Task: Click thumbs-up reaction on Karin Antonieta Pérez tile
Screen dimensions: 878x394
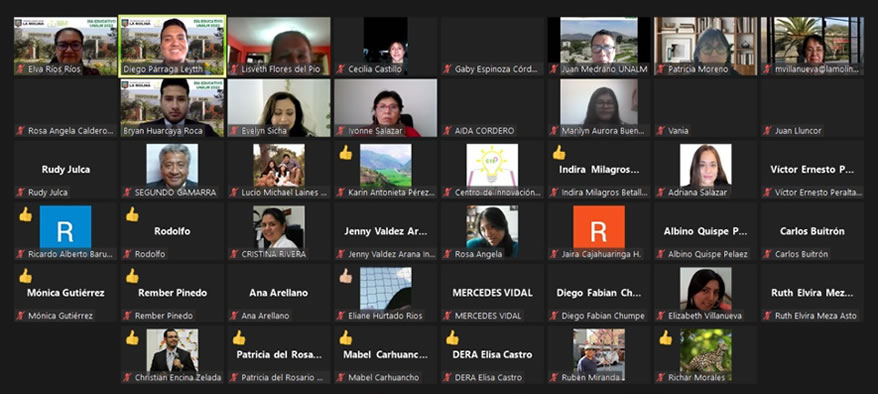Action: 345,153
